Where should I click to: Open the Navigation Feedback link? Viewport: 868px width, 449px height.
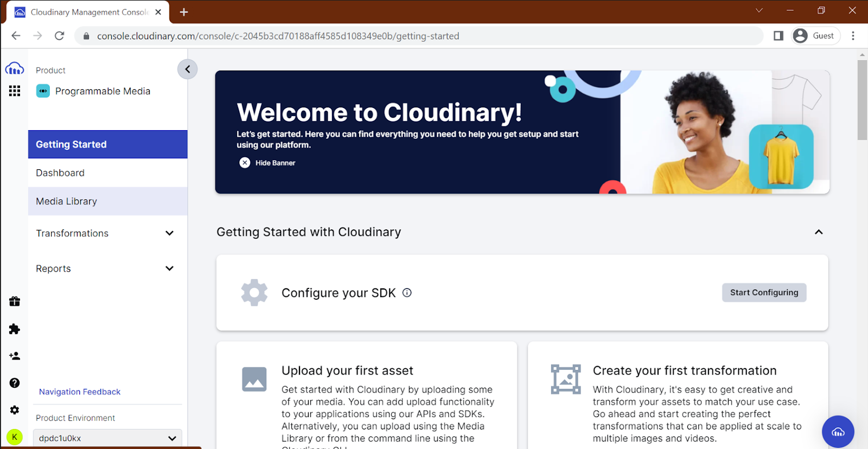pyautogui.click(x=80, y=392)
